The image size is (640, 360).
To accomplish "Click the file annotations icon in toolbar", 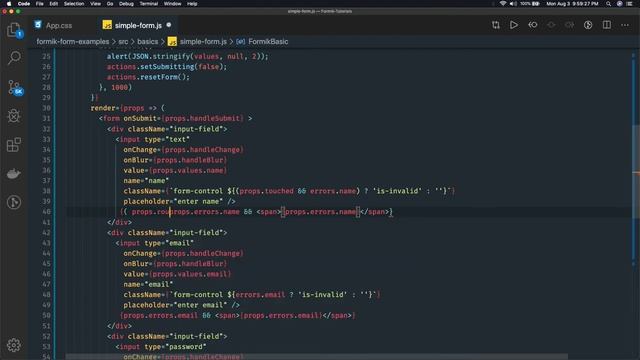I will [x=588, y=25].
